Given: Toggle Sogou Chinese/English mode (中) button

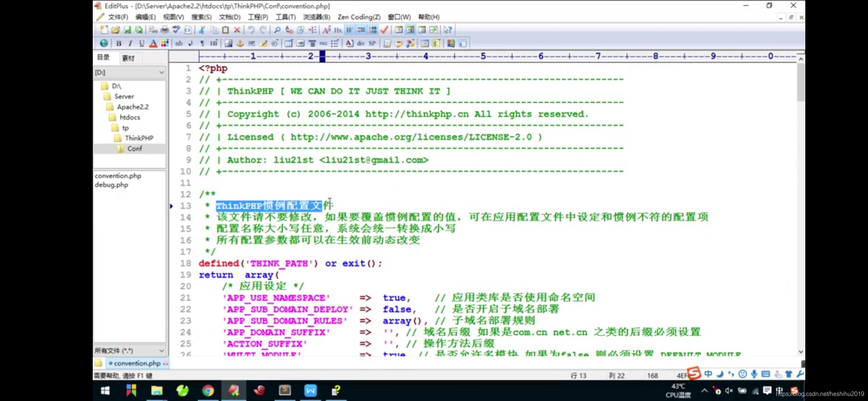Looking at the screenshot, I should tap(708, 374).
